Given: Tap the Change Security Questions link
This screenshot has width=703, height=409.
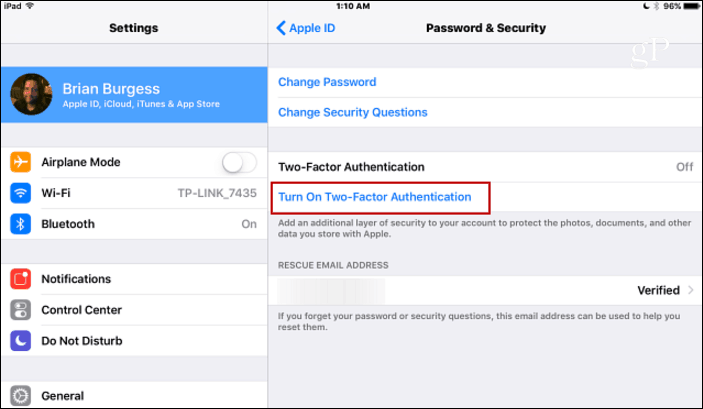Looking at the screenshot, I should [x=353, y=112].
